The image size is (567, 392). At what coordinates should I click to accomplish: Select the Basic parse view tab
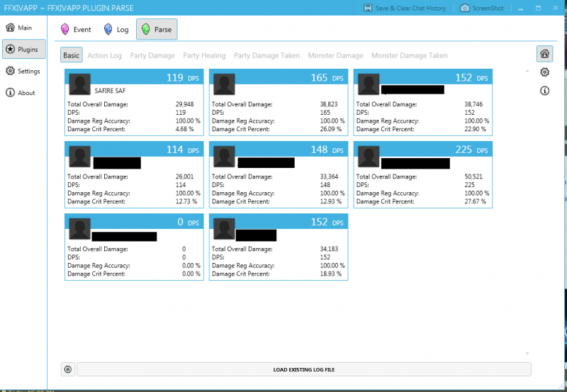(x=72, y=55)
